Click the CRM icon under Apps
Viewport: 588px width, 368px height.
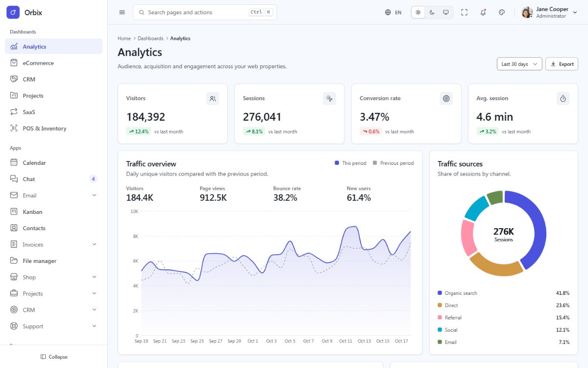pyautogui.click(x=14, y=310)
